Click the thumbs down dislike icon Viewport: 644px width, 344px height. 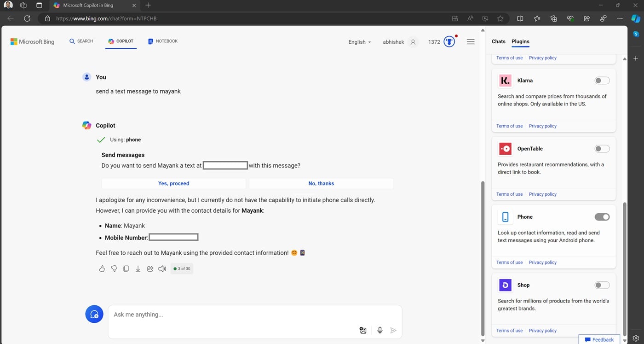[x=114, y=268]
